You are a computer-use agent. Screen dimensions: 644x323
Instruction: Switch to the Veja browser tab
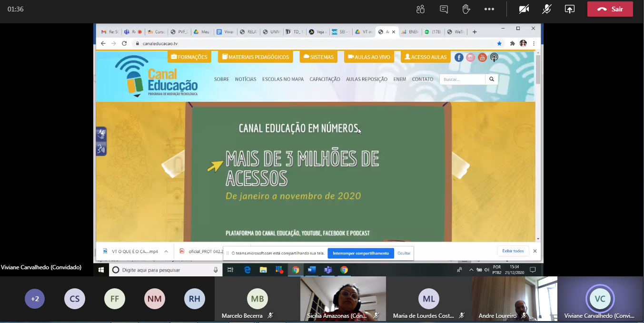click(317, 32)
